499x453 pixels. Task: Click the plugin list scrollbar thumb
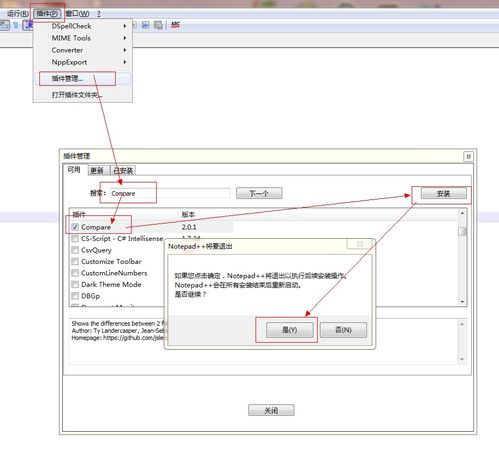(x=462, y=231)
